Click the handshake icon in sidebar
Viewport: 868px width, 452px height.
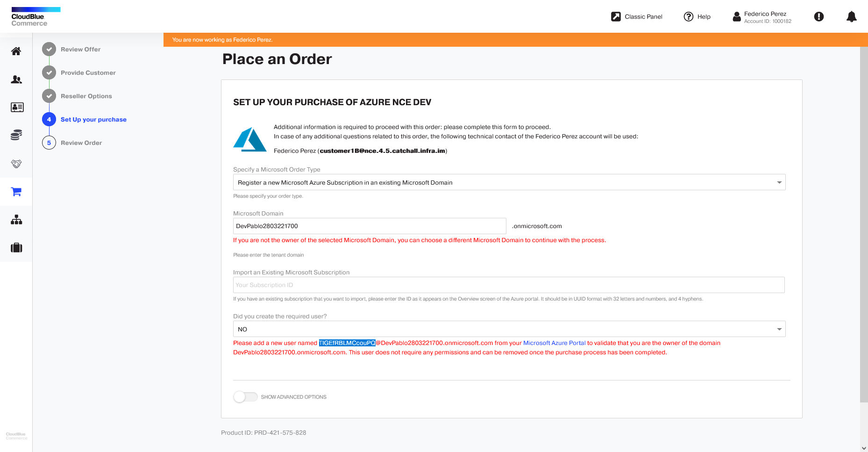[16, 164]
